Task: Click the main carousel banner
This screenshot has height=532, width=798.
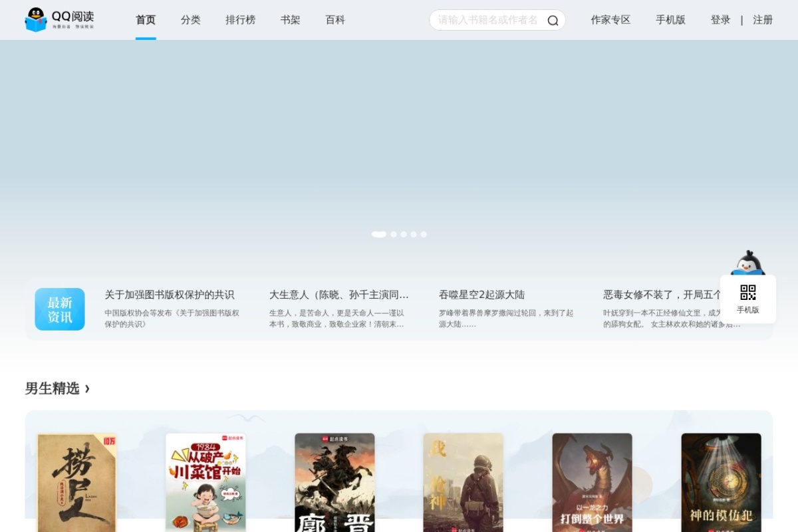Action: point(399,143)
